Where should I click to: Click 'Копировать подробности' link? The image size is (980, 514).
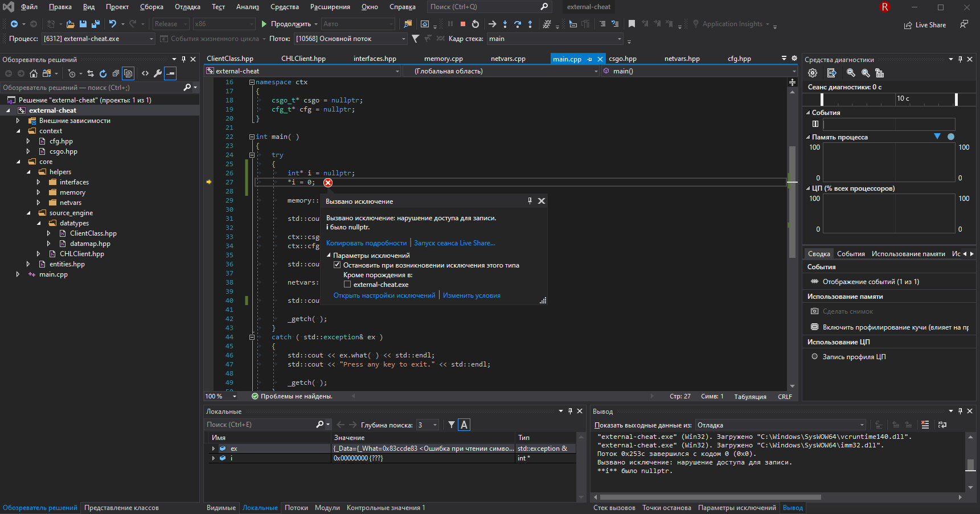(366, 243)
